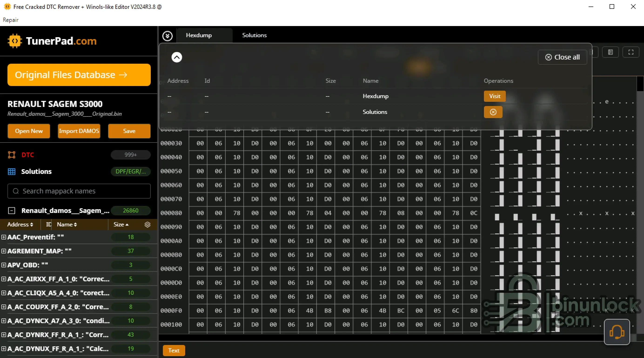Click the double-chevron tab list icon beside Hexdump
The image size is (644, 358).
point(167,36)
